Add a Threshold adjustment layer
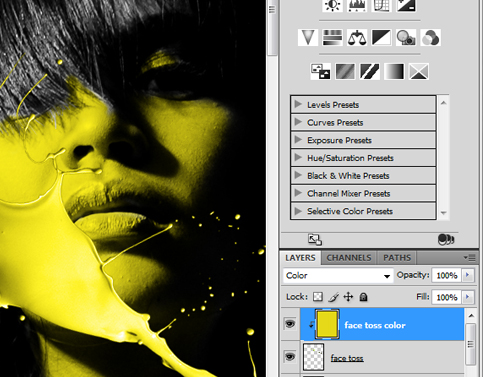The image size is (483, 377). [x=370, y=71]
